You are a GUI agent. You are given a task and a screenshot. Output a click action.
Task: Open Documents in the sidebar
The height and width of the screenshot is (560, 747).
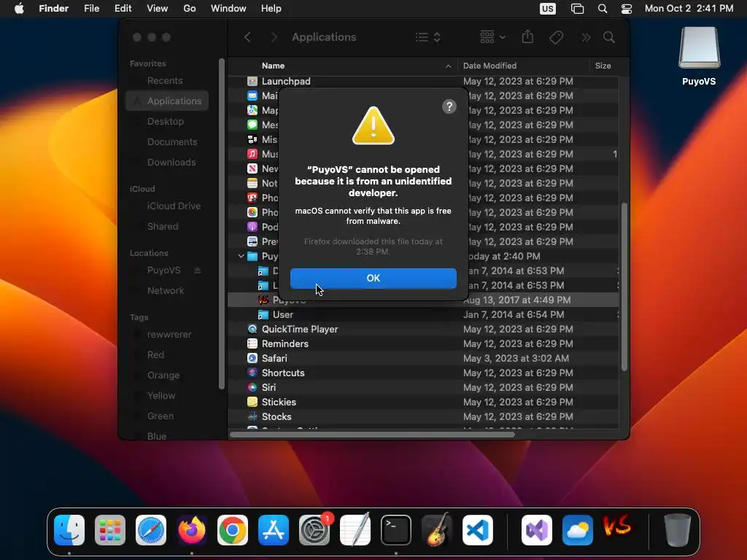tap(172, 142)
